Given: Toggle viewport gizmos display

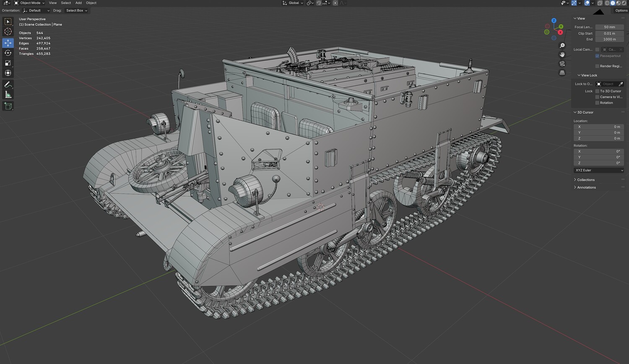Looking at the screenshot, I should (x=574, y=3).
